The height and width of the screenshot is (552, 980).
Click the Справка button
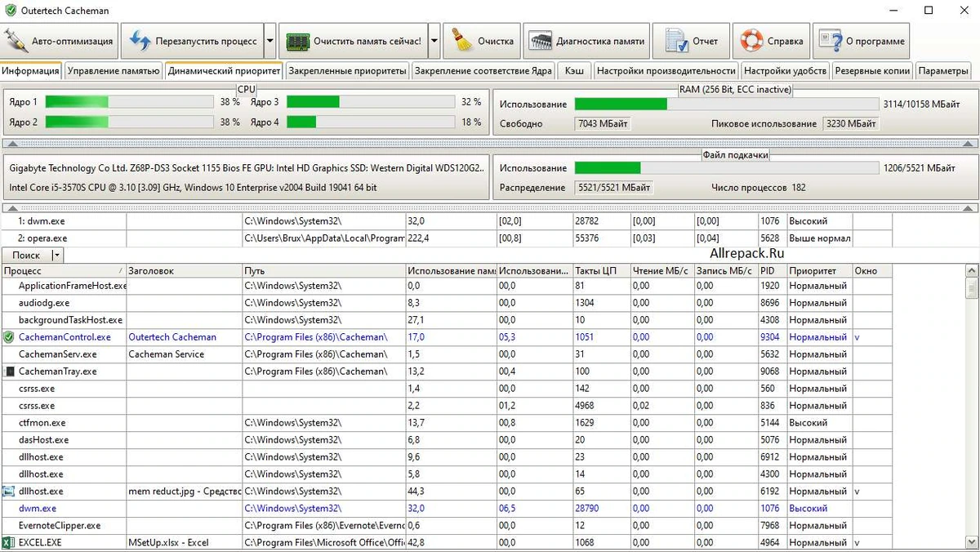pos(771,41)
